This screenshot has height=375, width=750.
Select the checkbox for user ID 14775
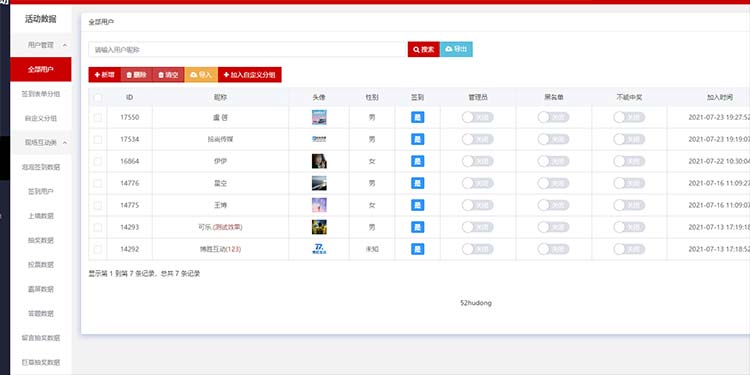coord(98,205)
